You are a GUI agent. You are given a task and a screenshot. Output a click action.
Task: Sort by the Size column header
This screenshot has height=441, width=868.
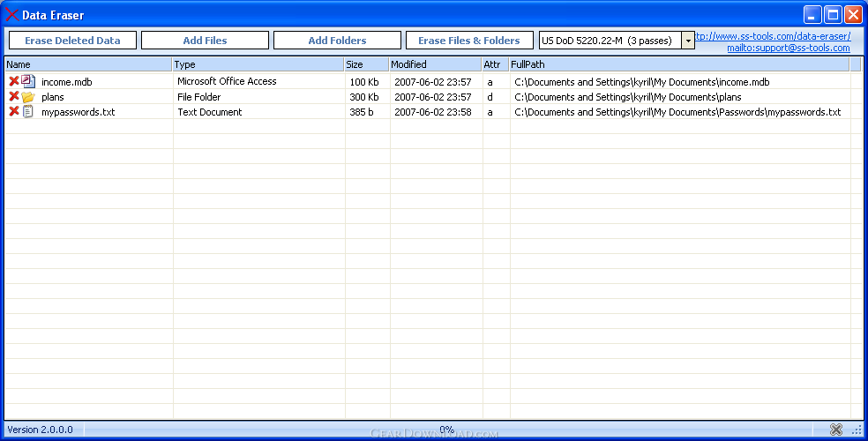pos(366,64)
